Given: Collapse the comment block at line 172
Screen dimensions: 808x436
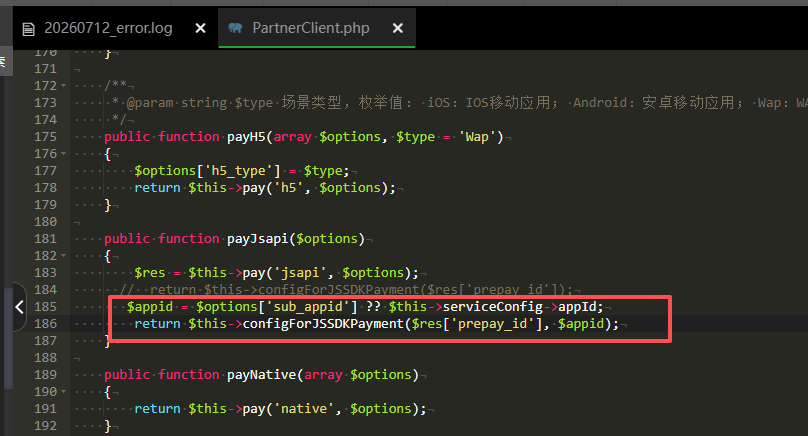Looking at the screenshot, I should (x=63, y=86).
